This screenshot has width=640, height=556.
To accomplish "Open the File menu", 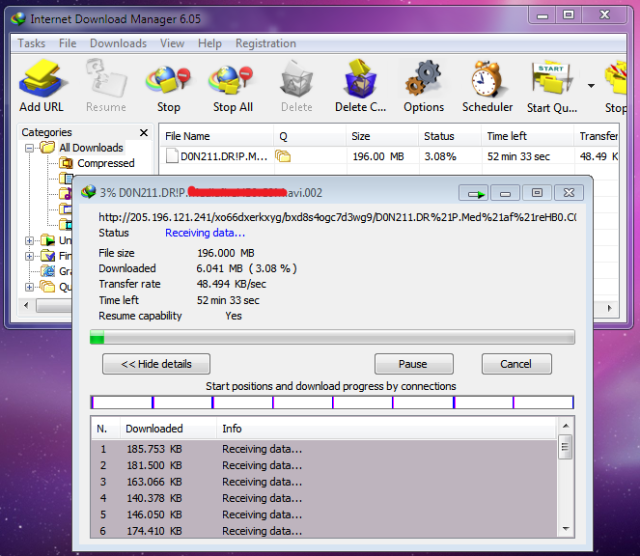I will point(67,43).
